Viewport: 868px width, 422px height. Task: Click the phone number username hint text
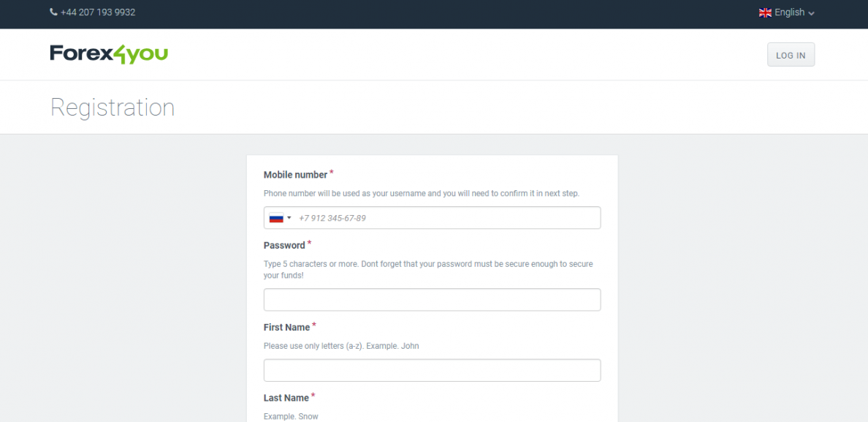click(422, 194)
